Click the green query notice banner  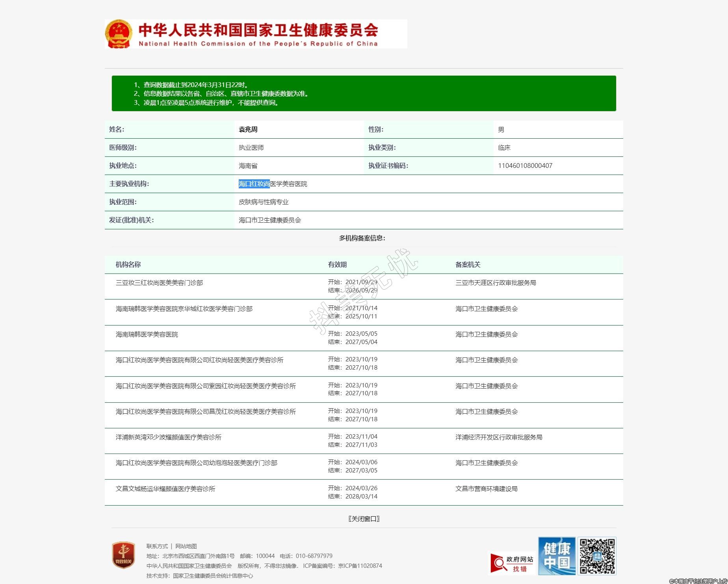363,93
